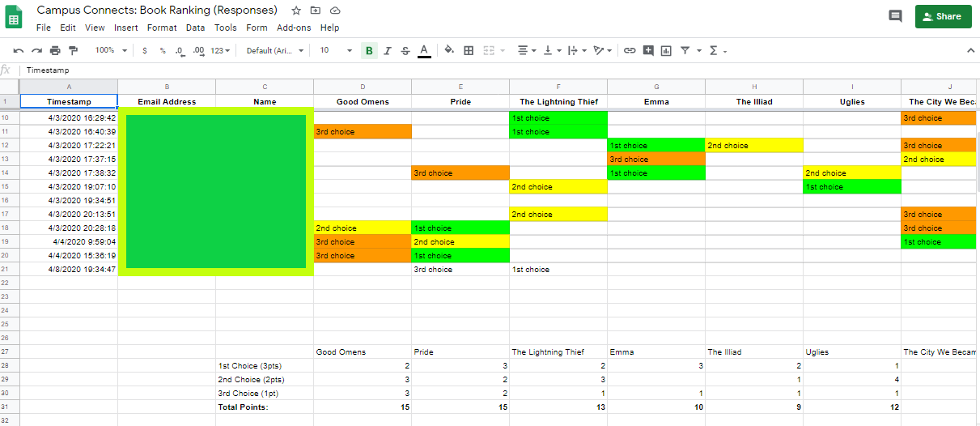Click the document title text
This screenshot has width=980, height=426.
157,11
